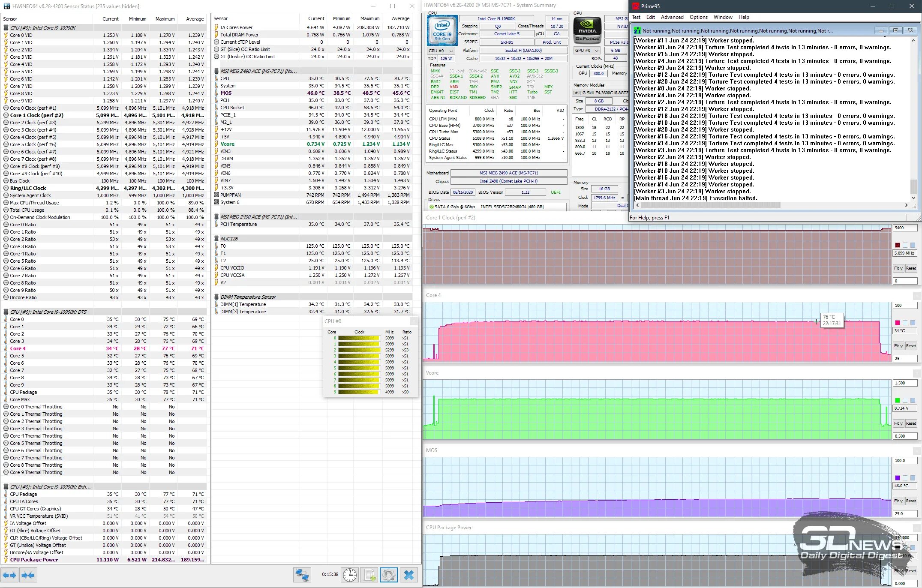Collapse MSI MEG Z490 ACE Nuvoton group

point(216,71)
